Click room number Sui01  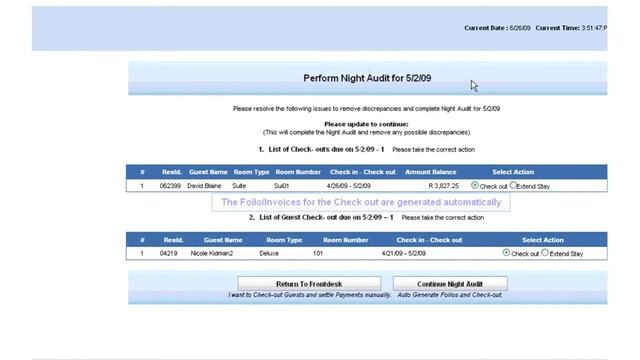[281, 186]
